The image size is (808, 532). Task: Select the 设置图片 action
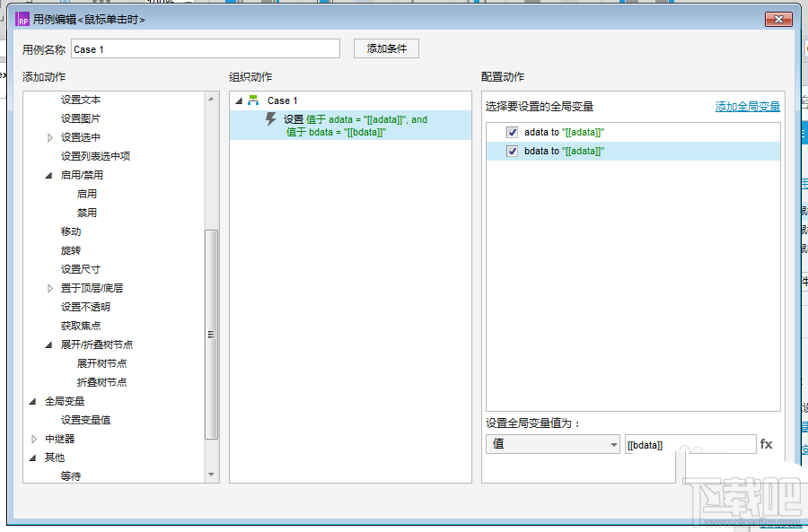click(x=81, y=118)
